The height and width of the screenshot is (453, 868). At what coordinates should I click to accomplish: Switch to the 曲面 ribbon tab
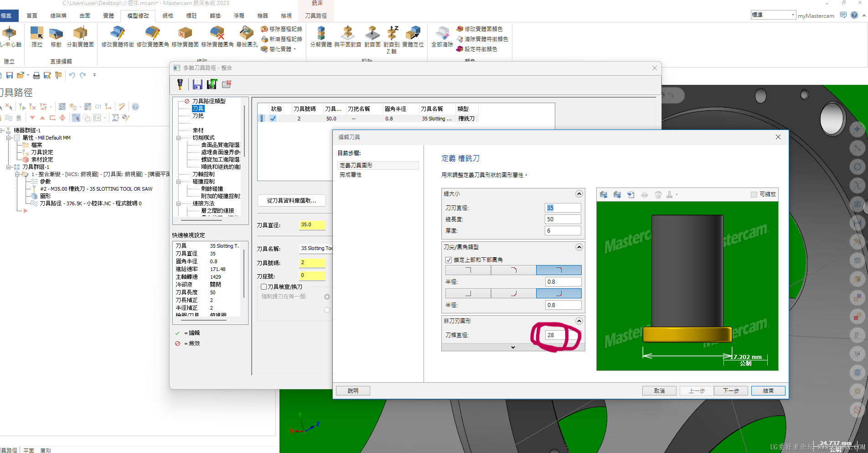pyautogui.click(x=85, y=16)
